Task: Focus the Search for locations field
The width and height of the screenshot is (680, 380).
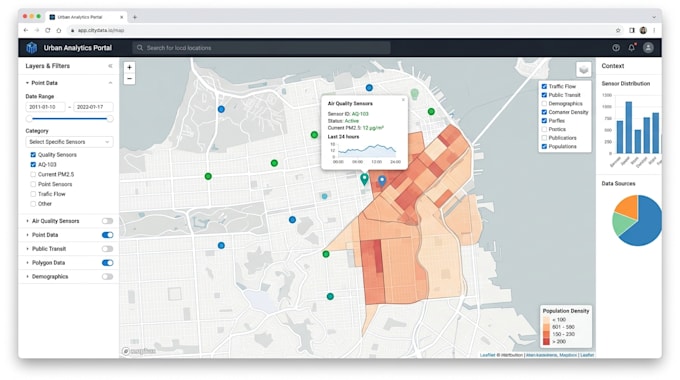Action: (261, 48)
